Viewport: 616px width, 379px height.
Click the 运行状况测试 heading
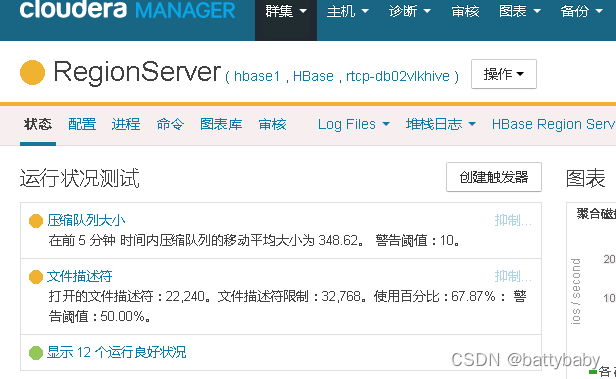pyautogui.click(x=80, y=178)
